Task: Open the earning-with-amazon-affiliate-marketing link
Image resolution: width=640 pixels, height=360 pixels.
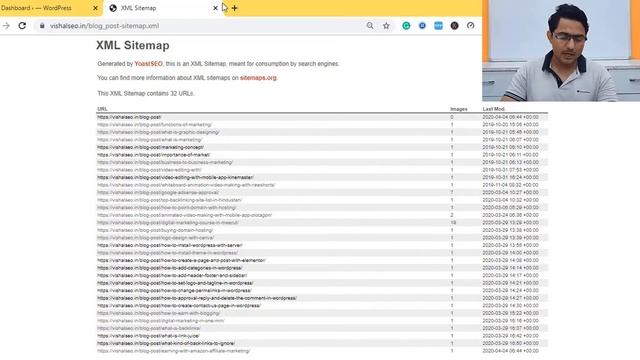Action: pos(173,351)
